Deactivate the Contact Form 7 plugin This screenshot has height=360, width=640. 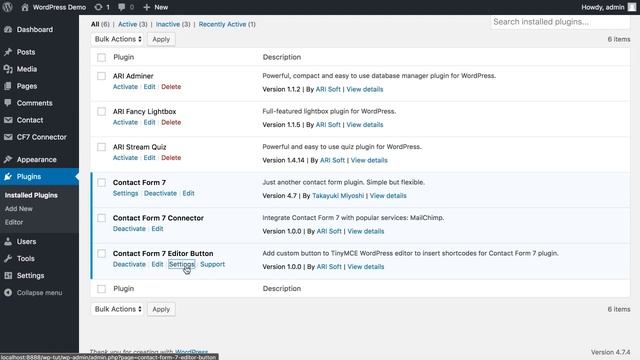(160, 193)
